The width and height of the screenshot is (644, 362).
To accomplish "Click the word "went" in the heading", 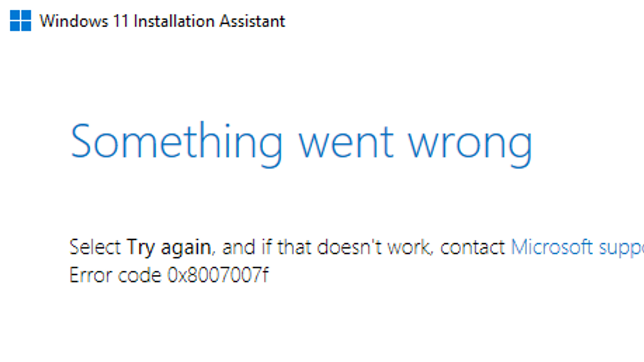I will [x=346, y=142].
